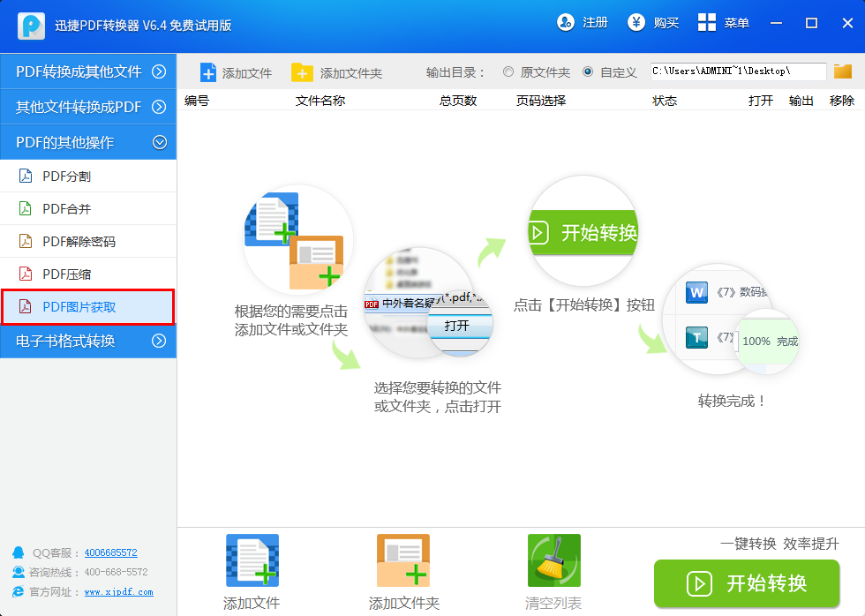Click the 输出 column header
The height and width of the screenshot is (616, 865).
[x=801, y=101]
